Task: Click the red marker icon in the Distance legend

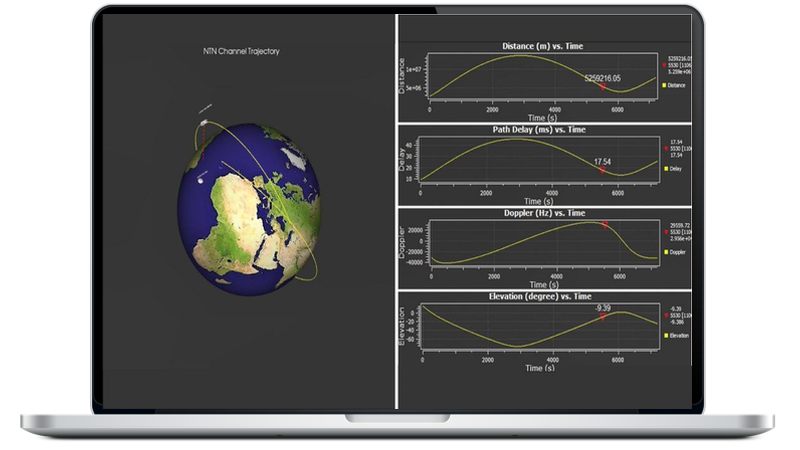Action: tap(664, 65)
